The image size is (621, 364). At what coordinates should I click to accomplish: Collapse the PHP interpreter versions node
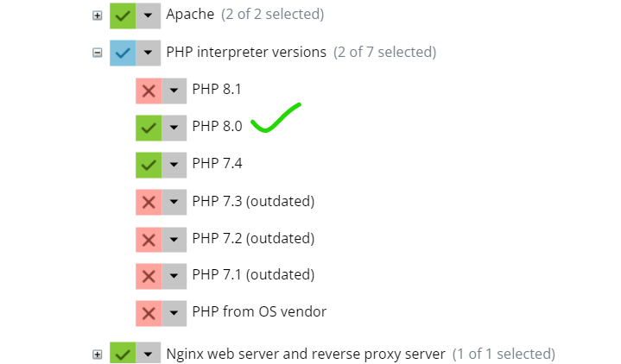pyautogui.click(x=97, y=53)
